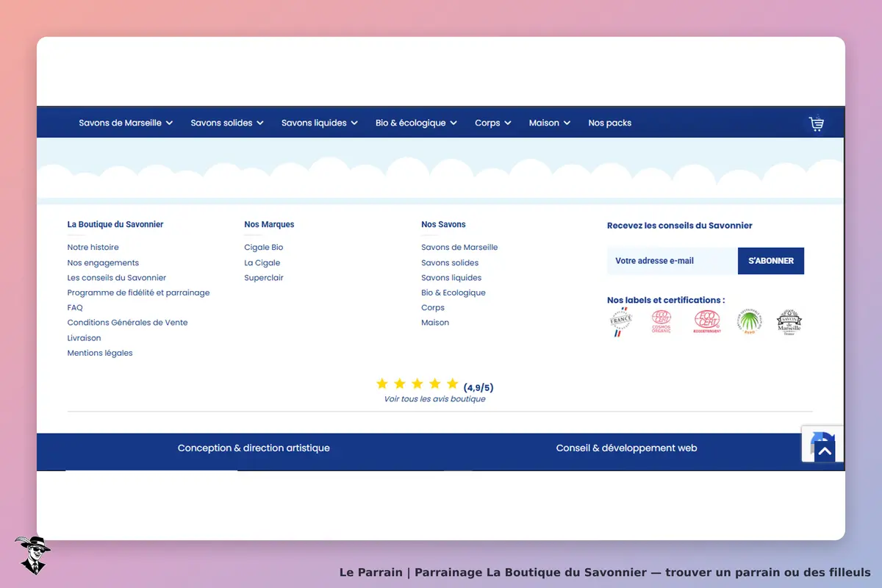Click Nos labels et certifications heading
This screenshot has height=588, width=882.
[x=666, y=300]
